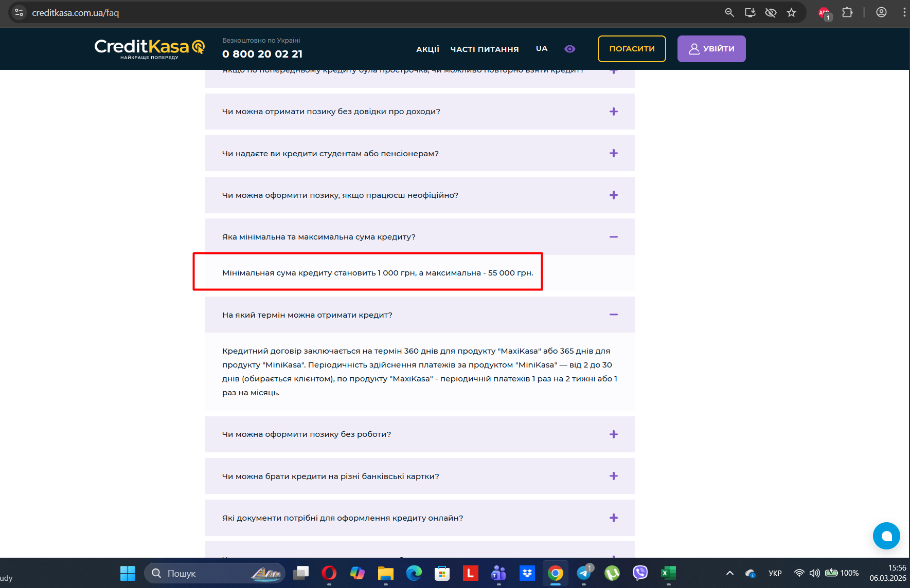Go to the CreditKasa home logo
This screenshot has height=588, width=910.
coord(149,49)
